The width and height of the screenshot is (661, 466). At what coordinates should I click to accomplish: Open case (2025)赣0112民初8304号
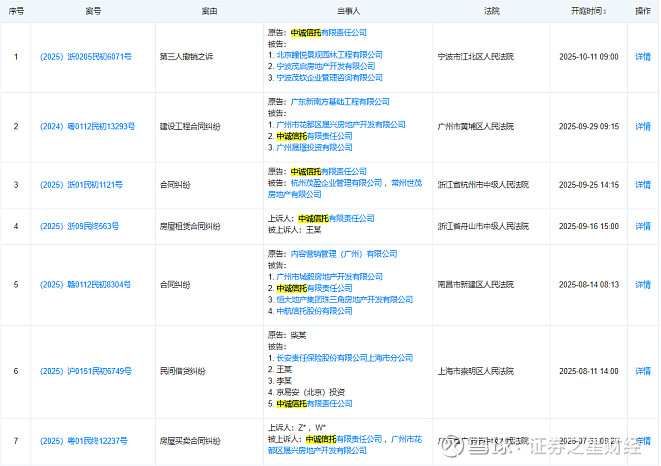86,285
